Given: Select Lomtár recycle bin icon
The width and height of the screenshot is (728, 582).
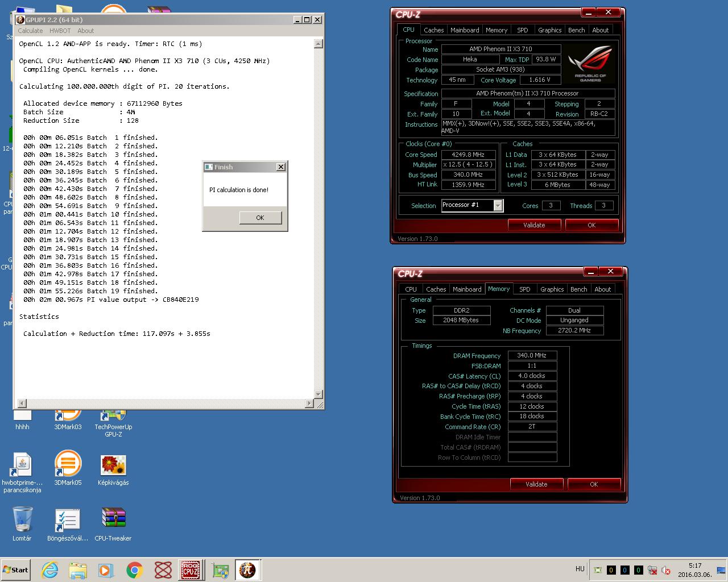Looking at the screenshot, I should 22,523.
